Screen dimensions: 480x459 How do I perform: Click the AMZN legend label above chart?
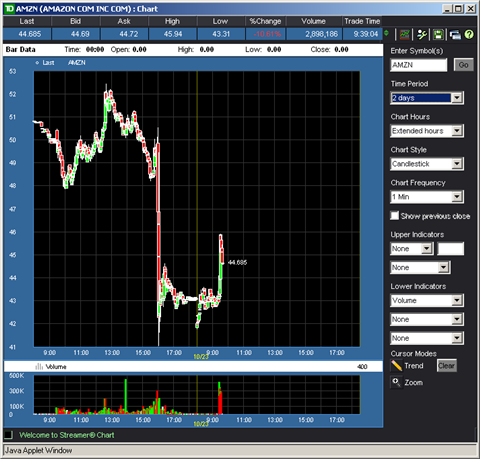coord(77,63)
